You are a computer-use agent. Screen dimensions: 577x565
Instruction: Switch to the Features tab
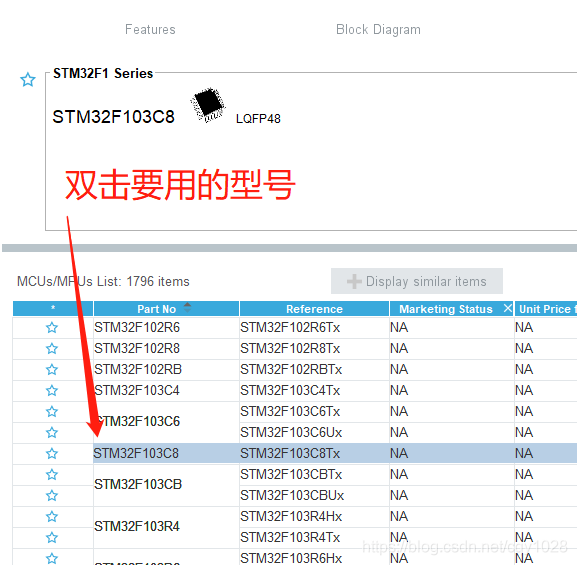pos(150,29)
